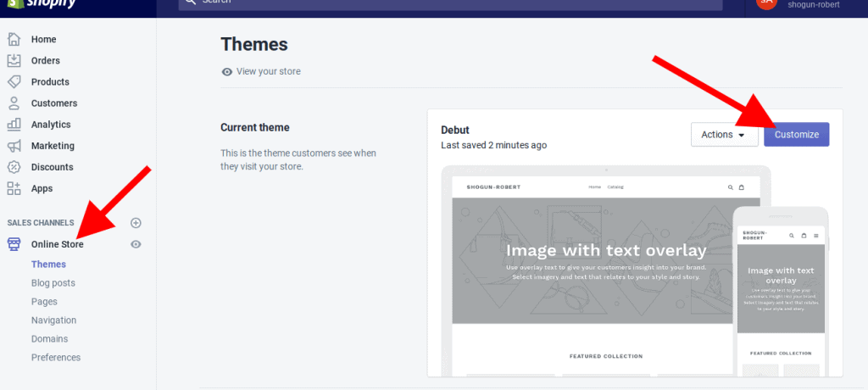Click Last saved 2 minutes ago text
Image resolution: width=868 pixels, height=390 pixels.
pos(494,145)
